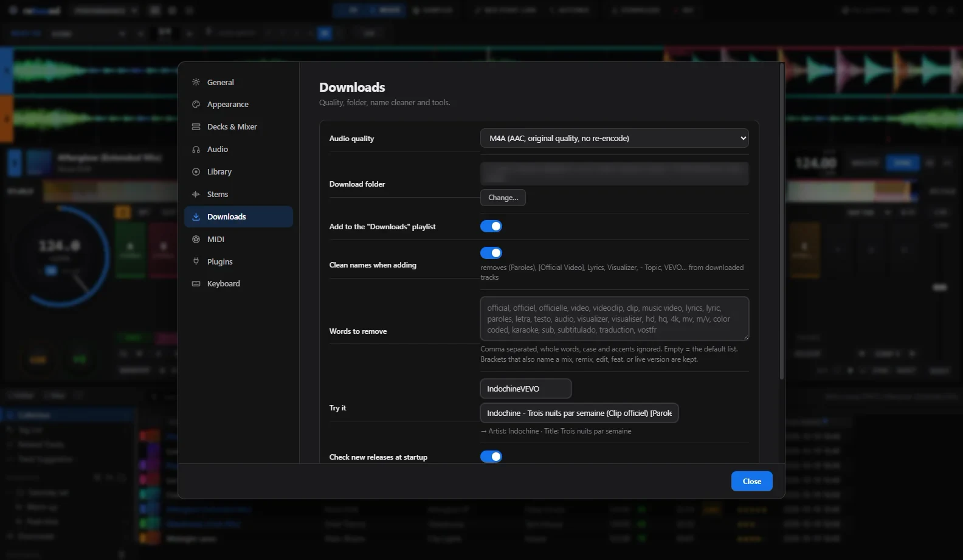
Task: Click the MIDI connector icon
Action: (x=196, y=239)
